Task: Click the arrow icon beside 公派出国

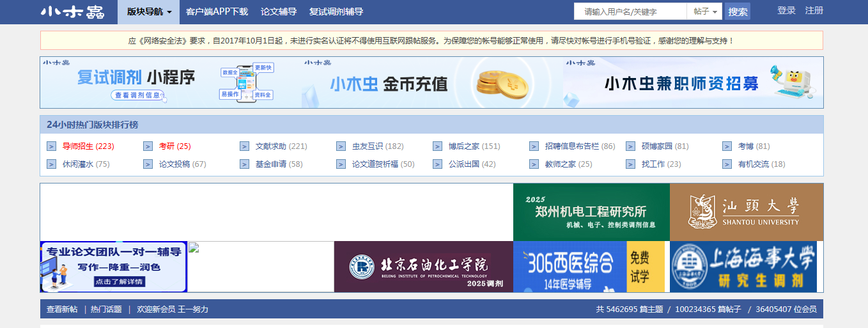Action: (437, 164)
